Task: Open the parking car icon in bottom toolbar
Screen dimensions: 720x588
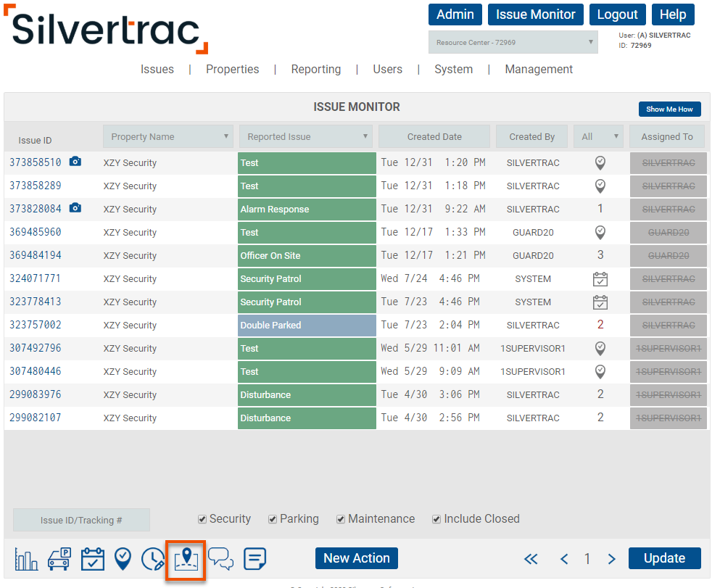Action: (59, 559)
